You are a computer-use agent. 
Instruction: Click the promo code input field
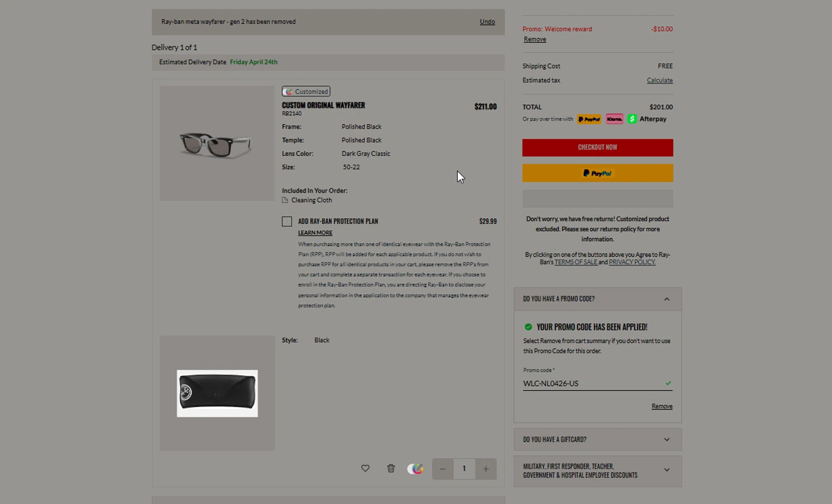pyautogui.click(x=597, y=384)
